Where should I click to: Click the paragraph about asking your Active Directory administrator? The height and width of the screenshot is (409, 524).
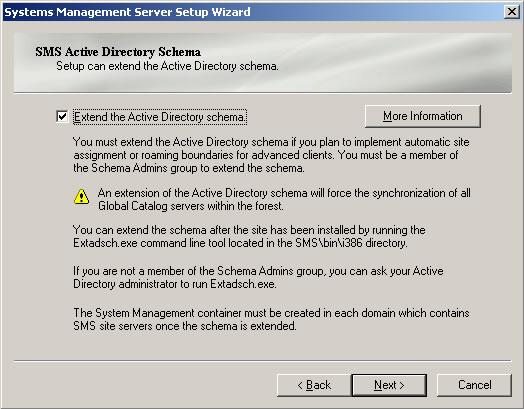point(258,277)
